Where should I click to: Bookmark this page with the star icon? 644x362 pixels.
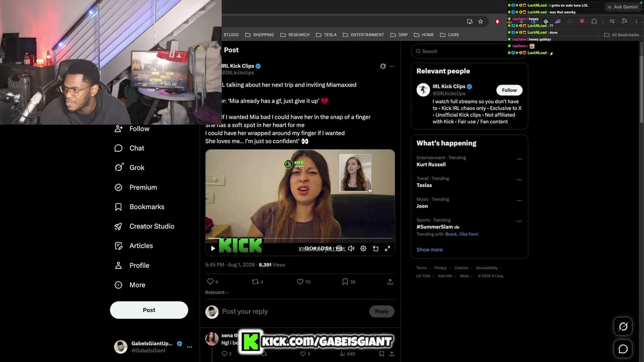click(x=480, y=21)
